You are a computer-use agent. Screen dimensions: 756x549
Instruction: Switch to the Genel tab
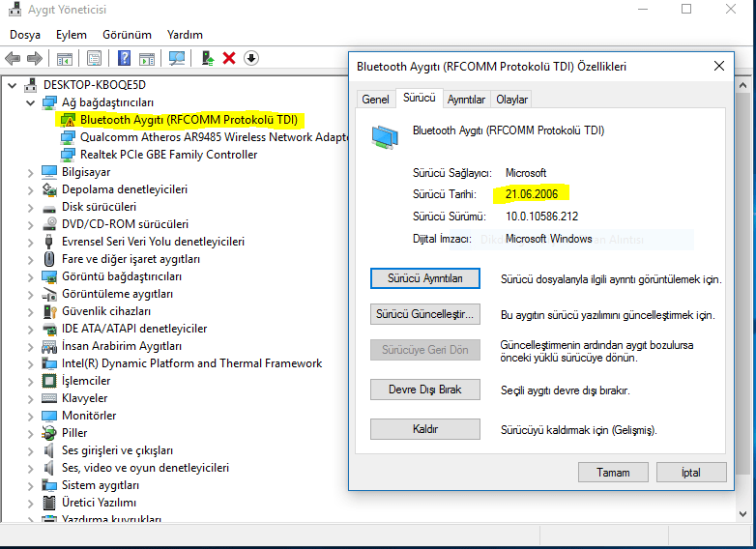click(x=375, y=100)
